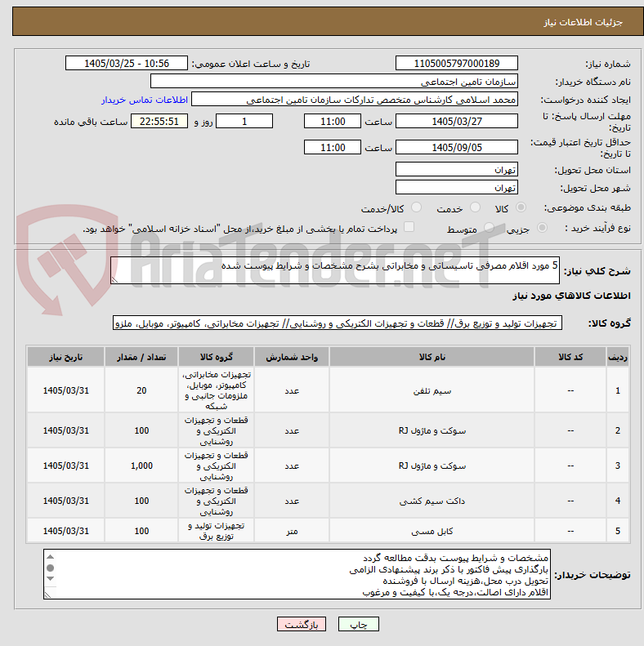Click the سیم تلفن item name

[432, 390]
